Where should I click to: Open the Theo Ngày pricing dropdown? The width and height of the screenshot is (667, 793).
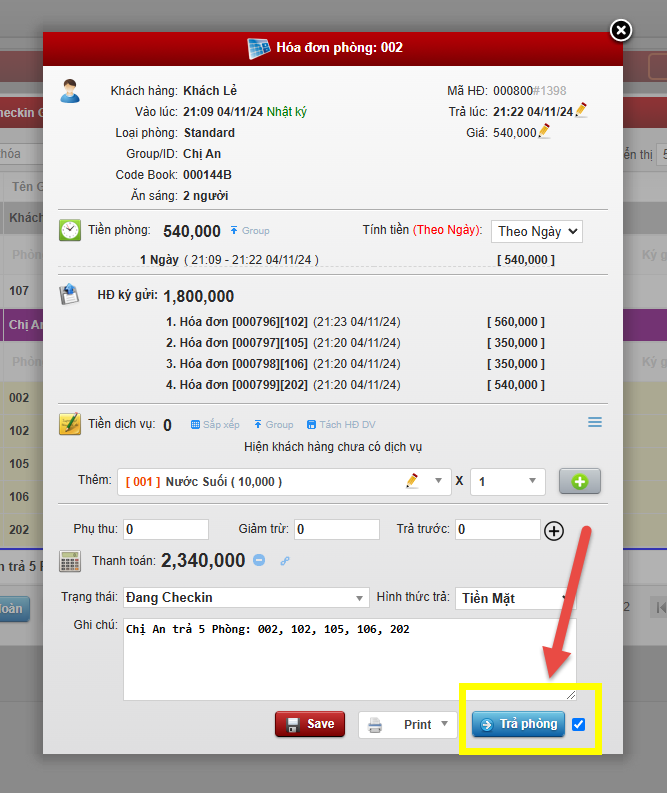click(537, 231)
